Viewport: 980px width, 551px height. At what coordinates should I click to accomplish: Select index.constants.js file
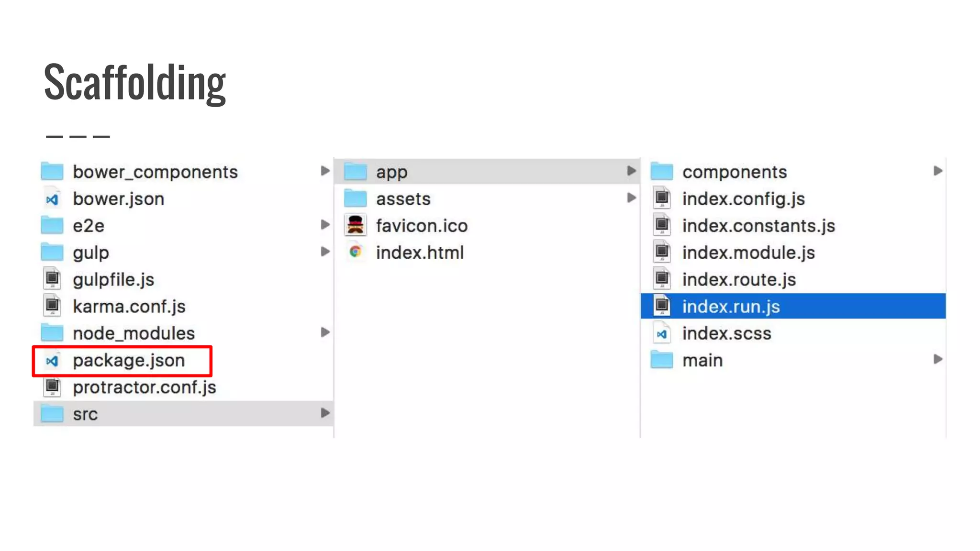758,226
